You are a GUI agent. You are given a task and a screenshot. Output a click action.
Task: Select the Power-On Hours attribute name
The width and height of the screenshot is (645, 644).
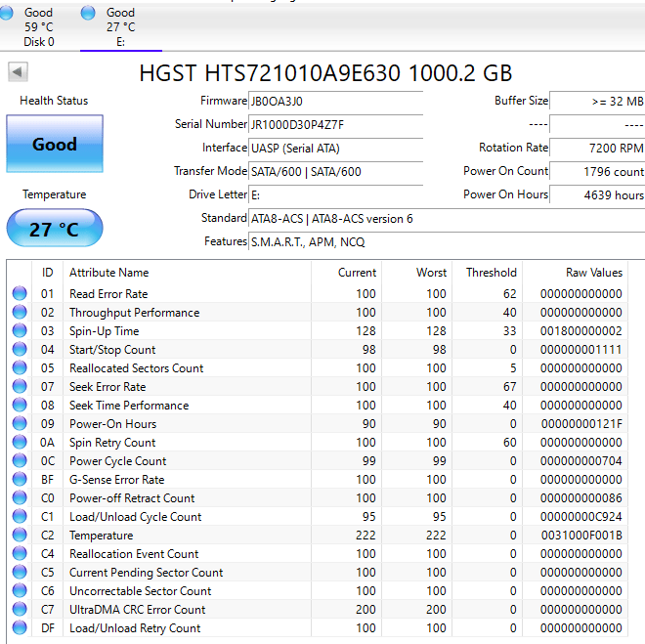112,423
